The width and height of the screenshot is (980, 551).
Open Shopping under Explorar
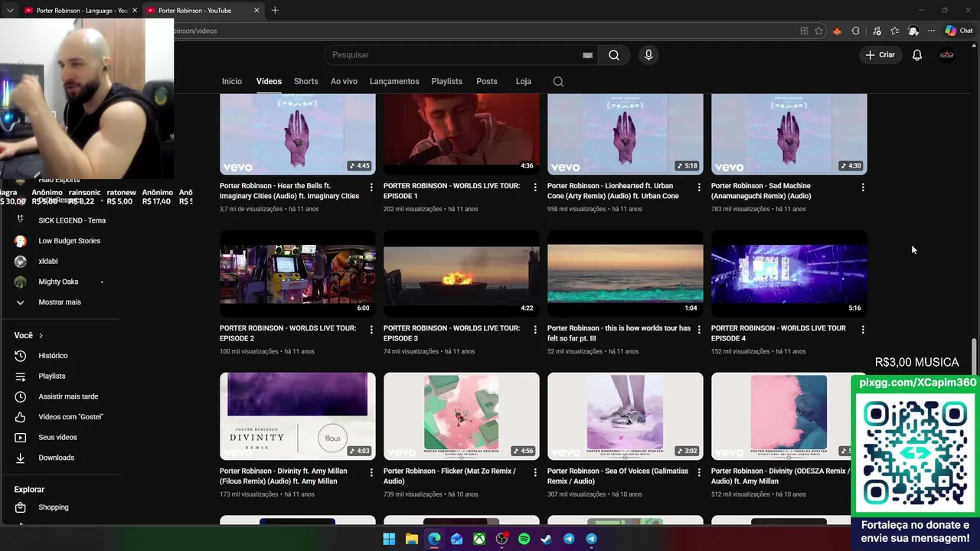(x=53, y=507)
